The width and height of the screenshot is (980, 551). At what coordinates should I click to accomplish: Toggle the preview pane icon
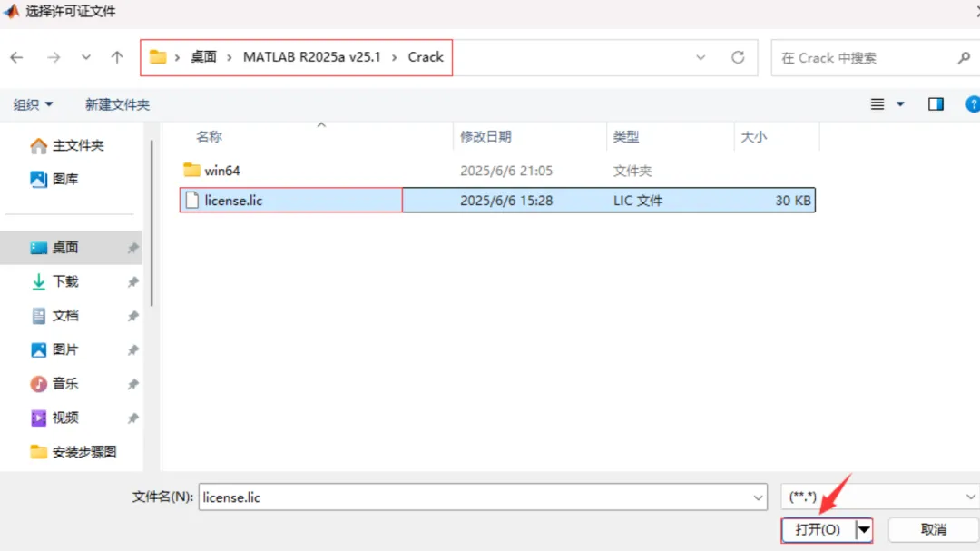point(936,104)
